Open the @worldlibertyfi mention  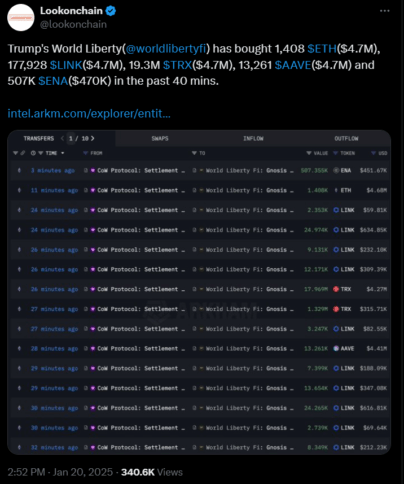pos(166,49)
